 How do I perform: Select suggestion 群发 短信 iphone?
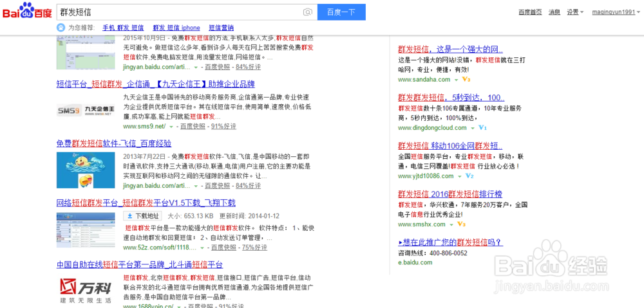point(176,28)
